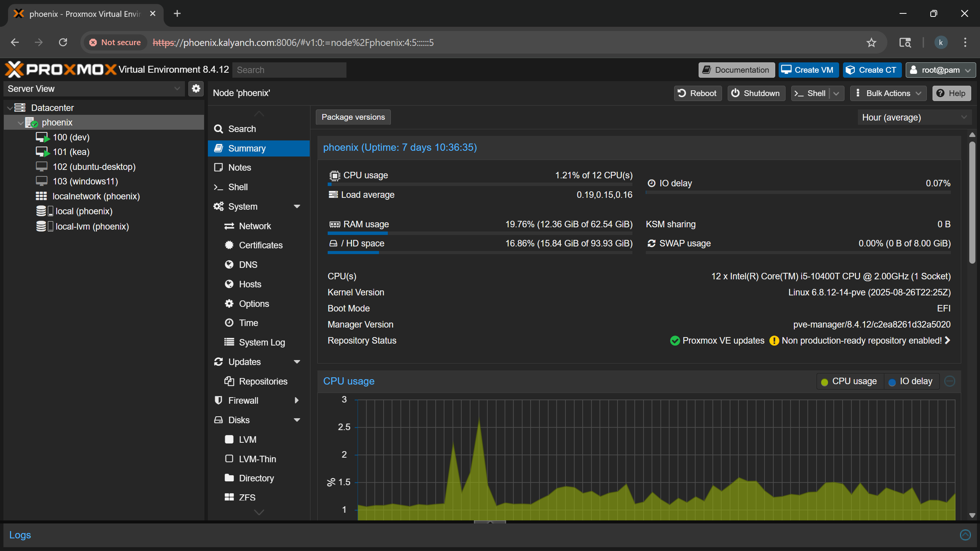Open the Certificates panel
980x551 pixels.
tap(261, 245)
